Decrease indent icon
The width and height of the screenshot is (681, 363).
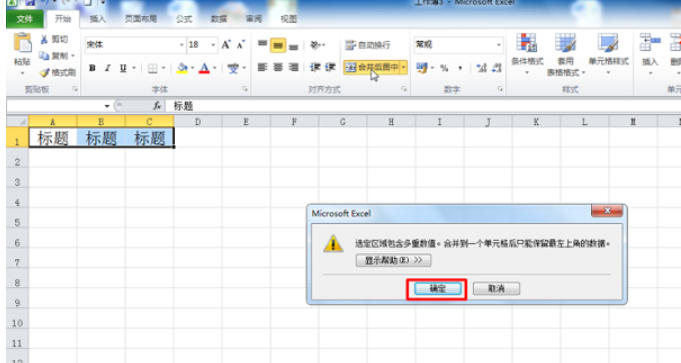pos(315,67)
